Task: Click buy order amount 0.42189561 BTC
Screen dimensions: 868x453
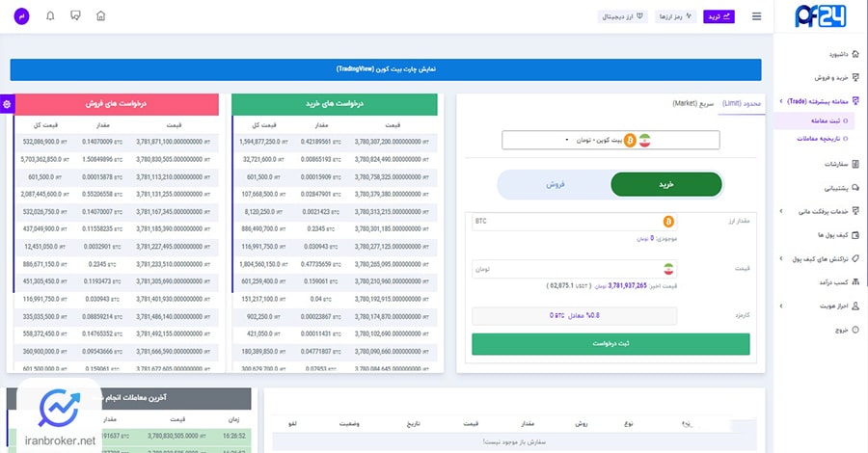Action: [x=320, y=142]
